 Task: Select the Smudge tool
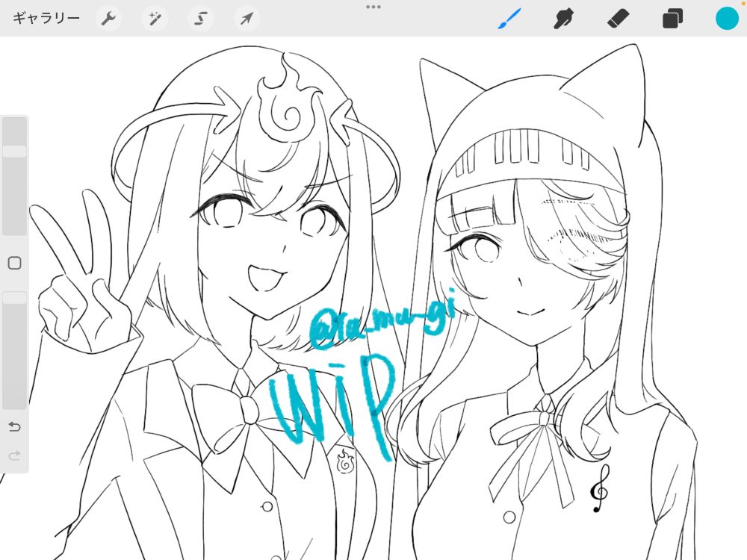coord(563,19)
